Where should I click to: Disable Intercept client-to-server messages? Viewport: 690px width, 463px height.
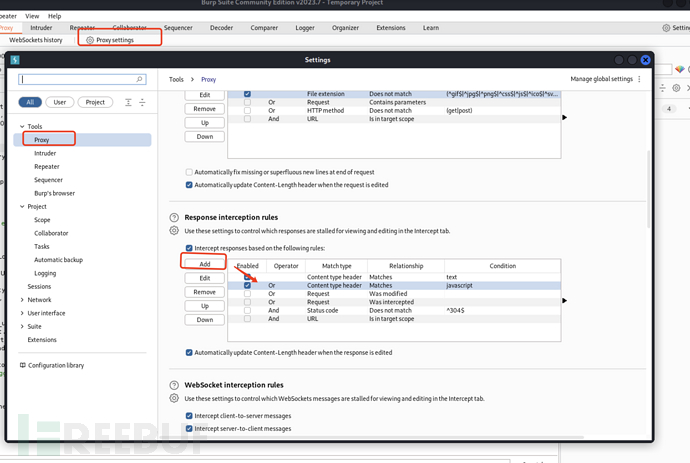pyautogui.click(x=190, y=415)
